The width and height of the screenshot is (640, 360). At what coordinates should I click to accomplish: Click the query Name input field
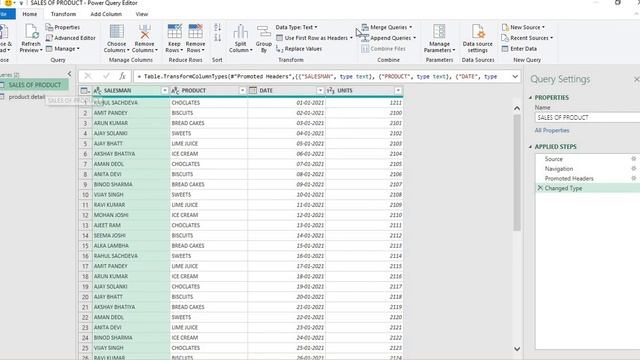pyautogui.click(x=587, y=118)
